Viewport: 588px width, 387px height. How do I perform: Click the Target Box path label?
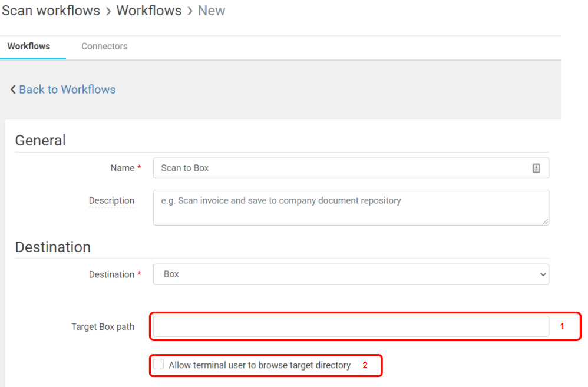103,326
